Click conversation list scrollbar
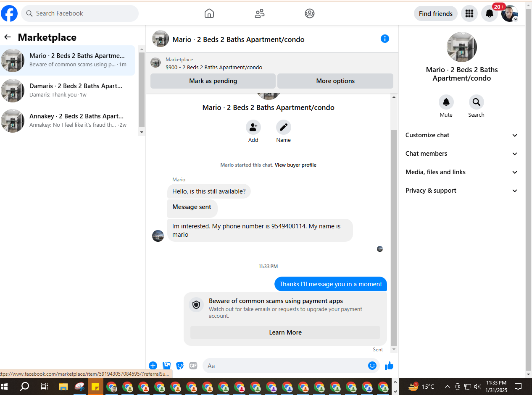 pos(142,90)
